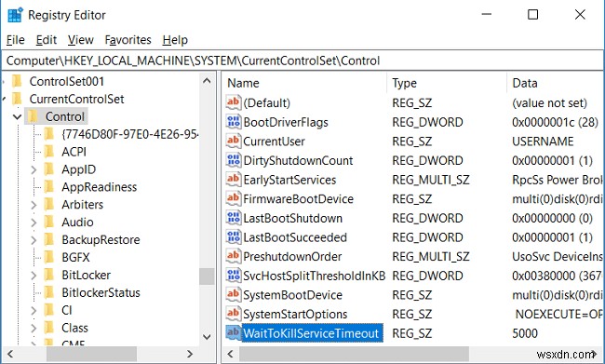
Task: Select the PreshutdownOrder value name
Action: 292,256
